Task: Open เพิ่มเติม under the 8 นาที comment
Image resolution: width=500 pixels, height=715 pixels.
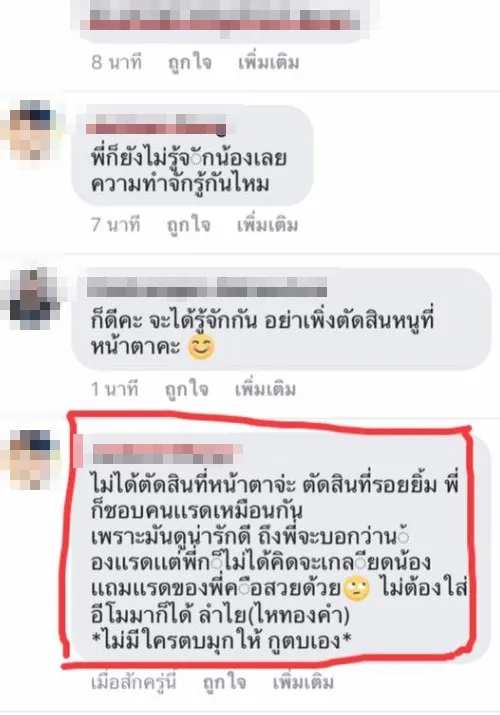Action: 268,62
